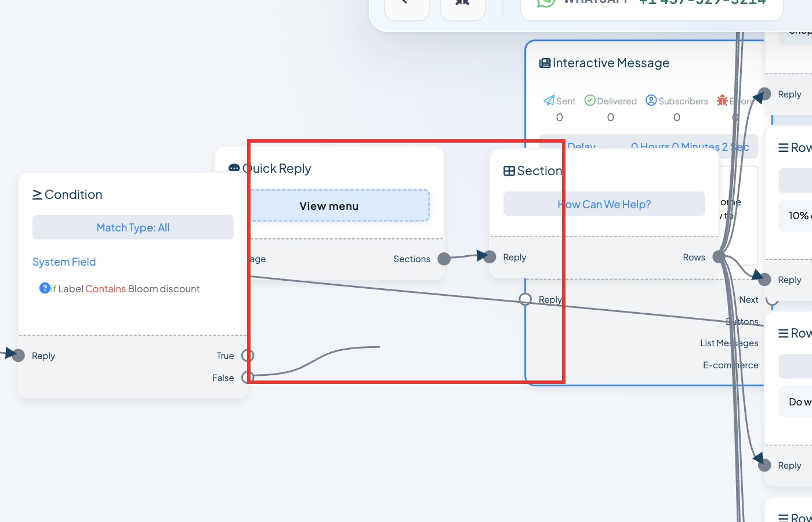Click the Delivered checkmark icon
The height and width of the screenshot is (522, 812).
[590, 100]
